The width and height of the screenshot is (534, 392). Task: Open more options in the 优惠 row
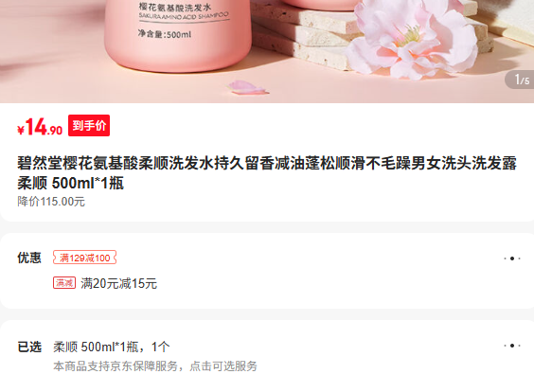point(512,258)
